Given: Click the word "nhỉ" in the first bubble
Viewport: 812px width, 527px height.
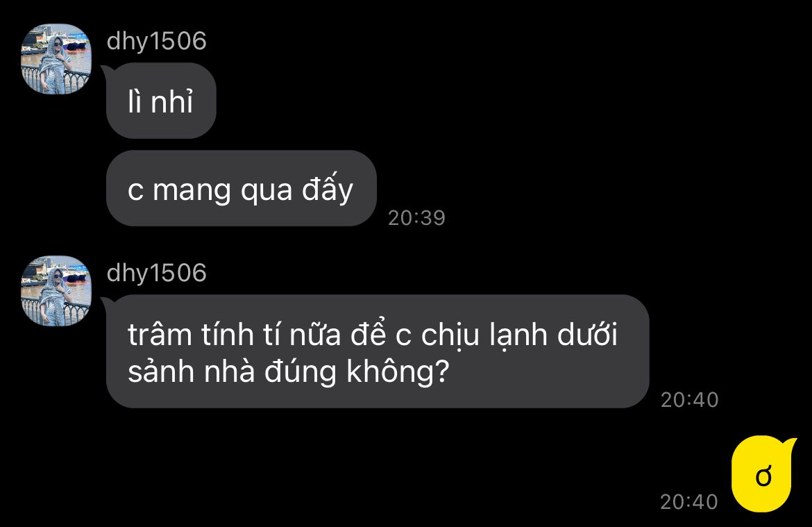Looking at the screenshot, I should pos(172,101).
